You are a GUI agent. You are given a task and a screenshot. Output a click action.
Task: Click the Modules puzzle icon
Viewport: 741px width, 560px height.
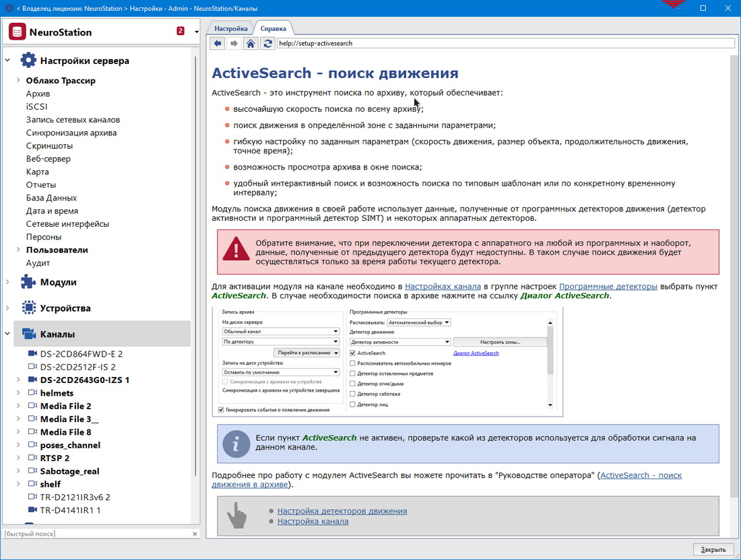coord(28,282)
